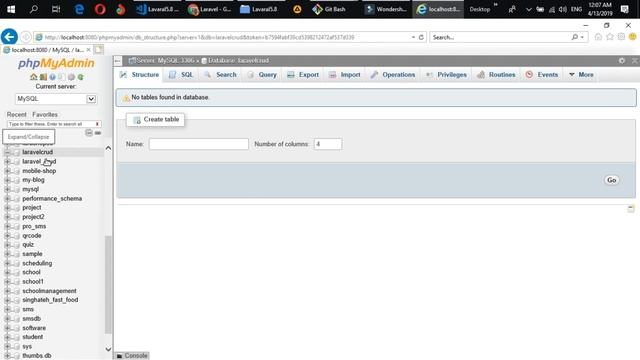Expand the my-blog database node
The height and width of the screenshot is (360, 640).
[x=7, y=180]
